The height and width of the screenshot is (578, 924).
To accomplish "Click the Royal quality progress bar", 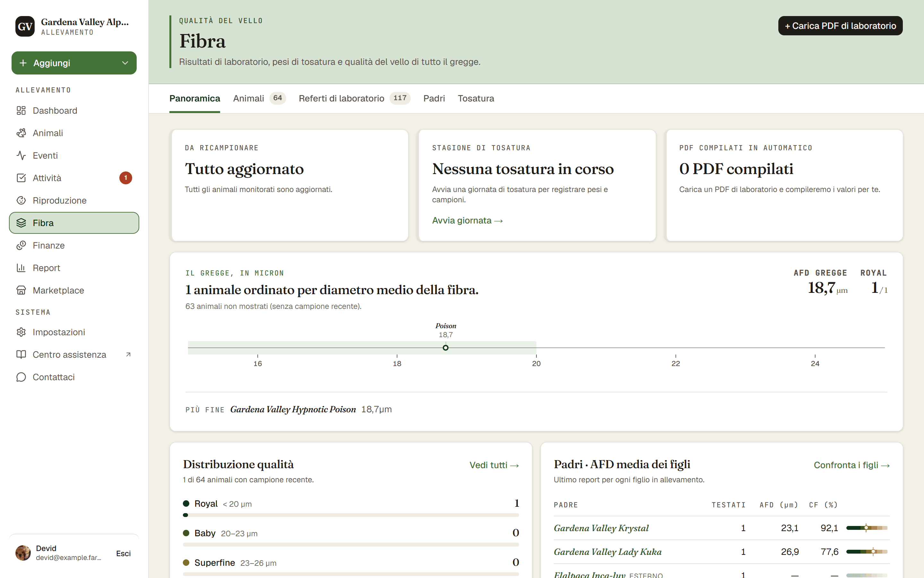I will pos(351,515).
